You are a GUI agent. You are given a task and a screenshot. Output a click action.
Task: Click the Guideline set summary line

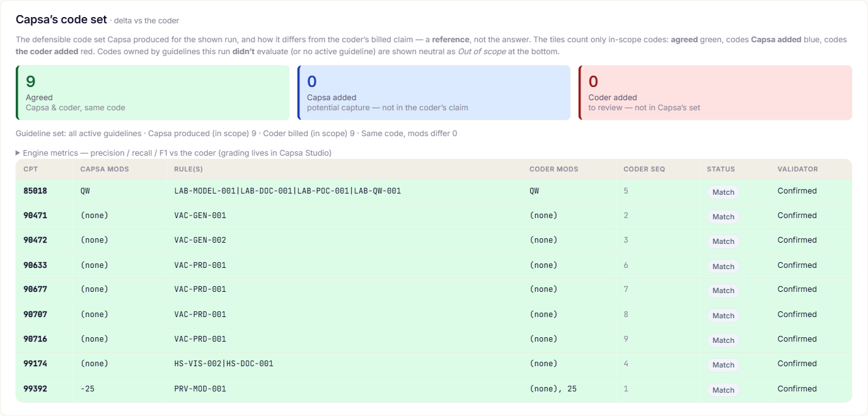(x=236, y=134)
